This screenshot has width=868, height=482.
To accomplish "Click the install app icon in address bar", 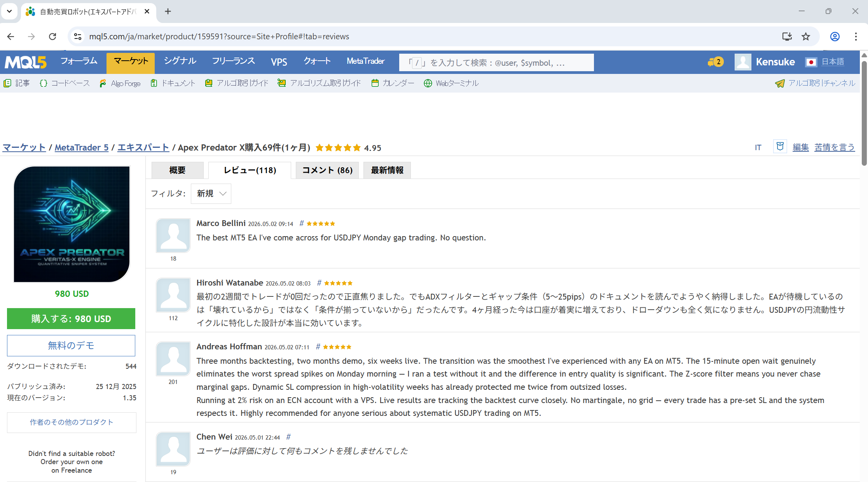I will point(787,37).
